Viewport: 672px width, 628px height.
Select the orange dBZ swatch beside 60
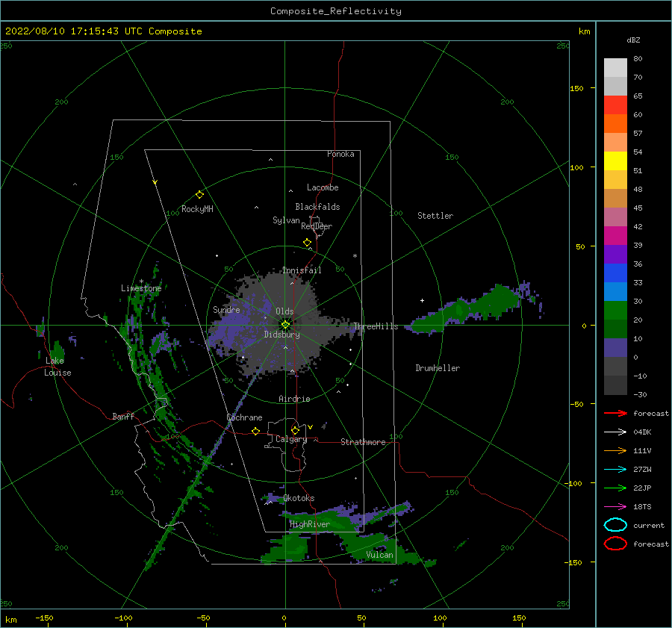pyautogui.click(x=615, y=123)
